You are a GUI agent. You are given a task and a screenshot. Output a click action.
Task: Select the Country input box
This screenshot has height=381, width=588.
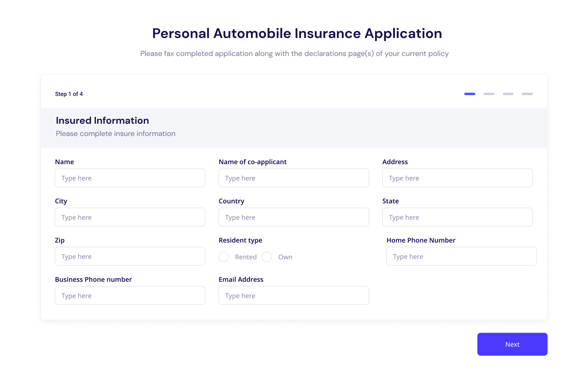(x=294, y=217)
